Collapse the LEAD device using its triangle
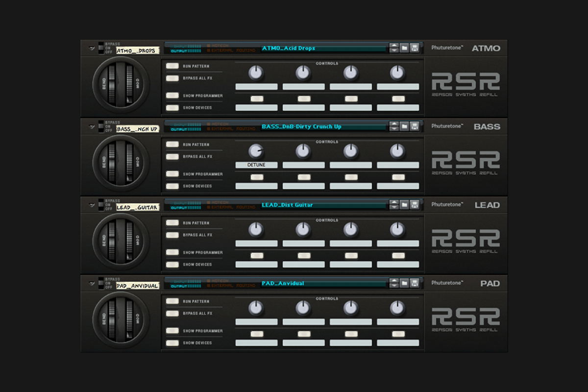The height and width of the screenshot is (392, 588). [92, 205]
